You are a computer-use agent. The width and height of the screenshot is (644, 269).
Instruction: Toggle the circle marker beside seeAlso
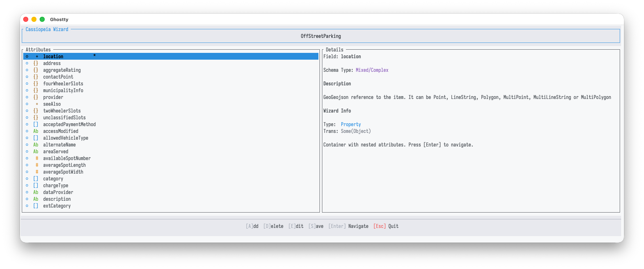(27, 104)
